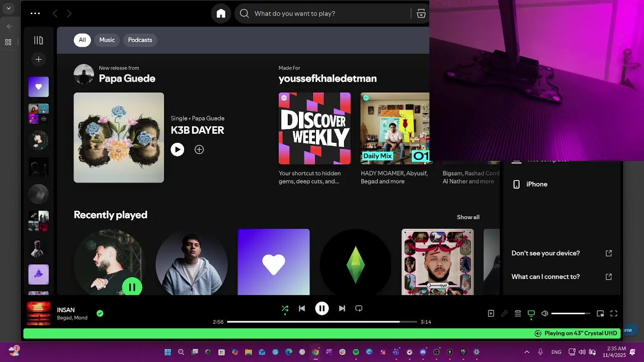Open the K3B DAYER album artwork
The image size is (644, 362).
click(119, 137)
